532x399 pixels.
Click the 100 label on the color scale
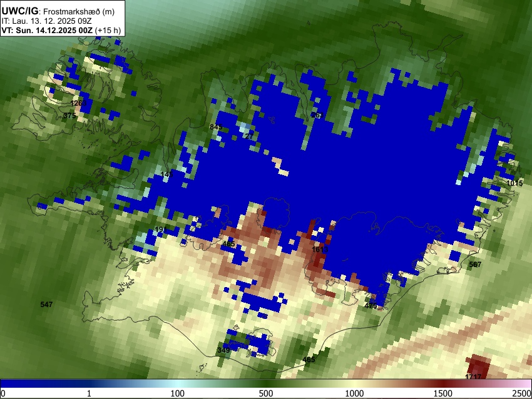178,393
